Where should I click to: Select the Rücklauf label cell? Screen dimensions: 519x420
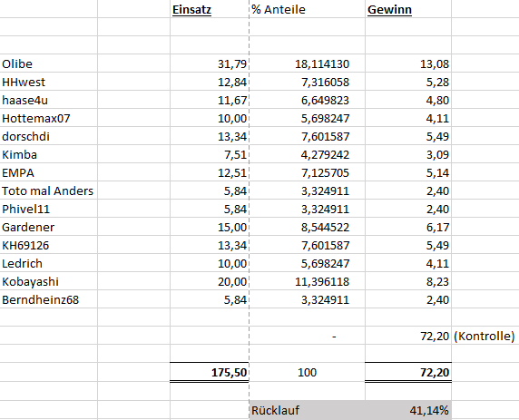(x=308, y=410)
